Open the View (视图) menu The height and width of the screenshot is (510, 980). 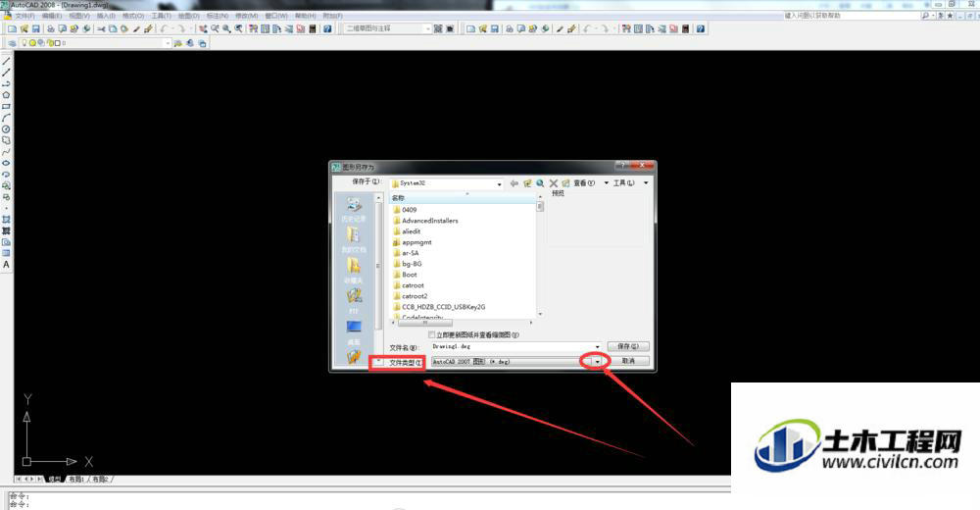coord(79,16)
